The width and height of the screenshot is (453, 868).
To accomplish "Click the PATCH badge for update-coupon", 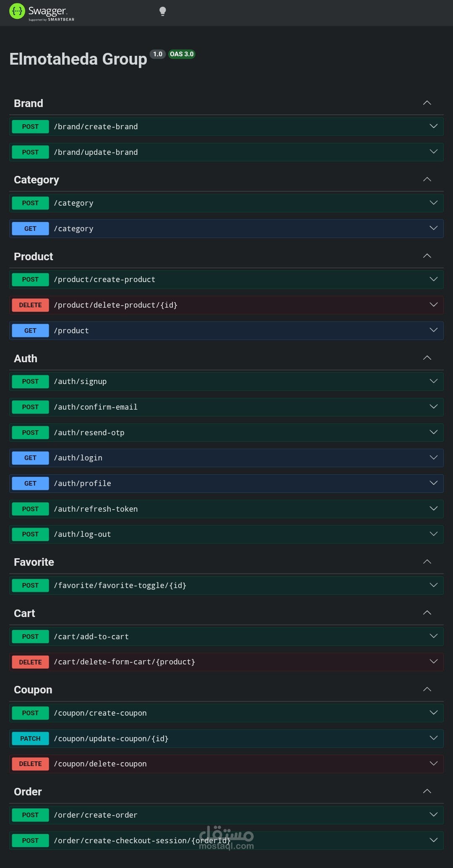I will (x=30, y=739).
